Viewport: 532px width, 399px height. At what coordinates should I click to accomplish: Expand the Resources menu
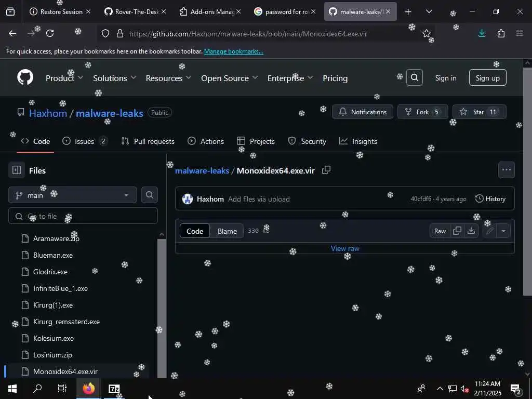coord(168,78)
